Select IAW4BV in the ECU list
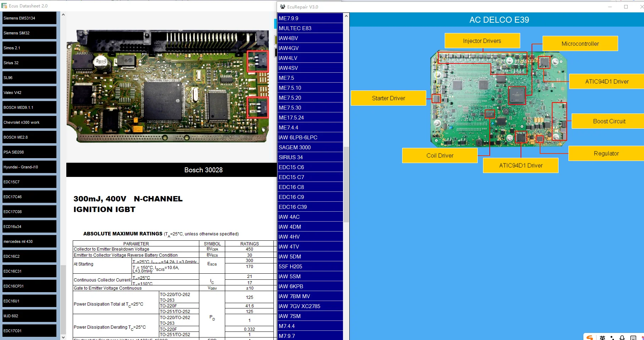This screenshot has width=644, height=340. (310, 38)
